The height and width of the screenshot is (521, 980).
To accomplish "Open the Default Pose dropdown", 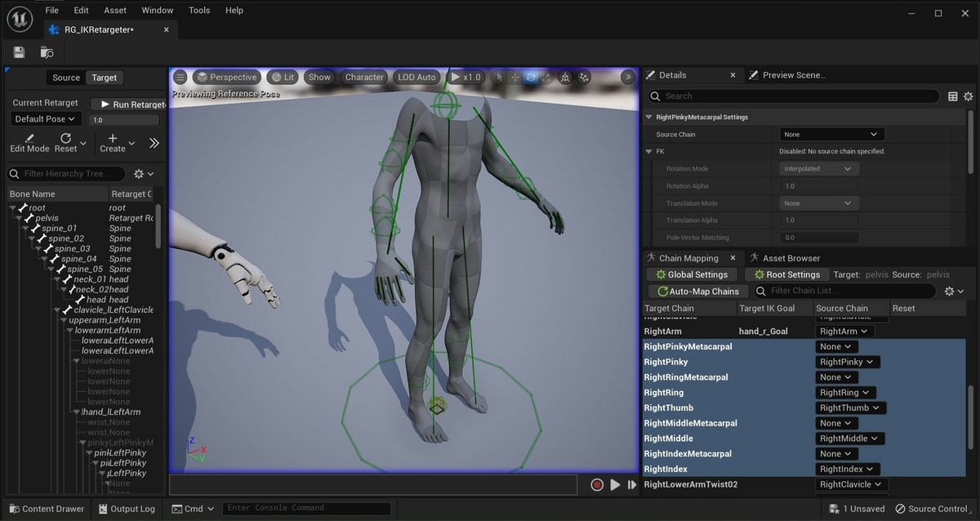I will click(x=45, y=119).
